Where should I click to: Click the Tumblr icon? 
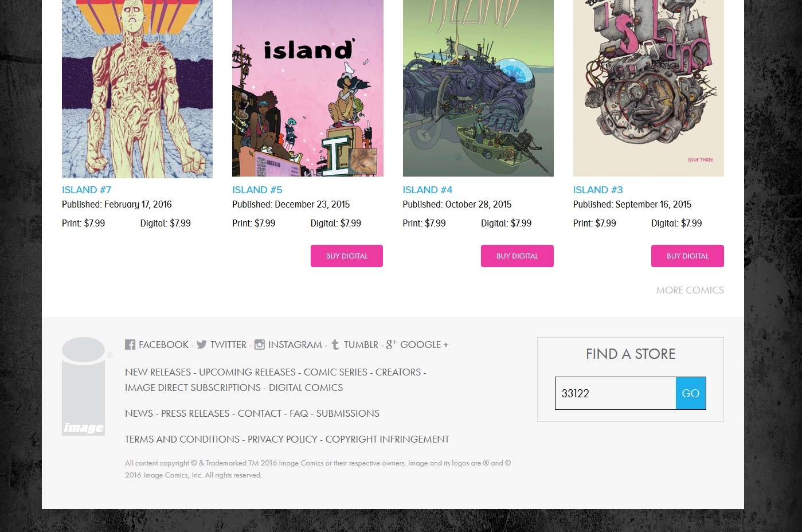click(x=335, y=345)
